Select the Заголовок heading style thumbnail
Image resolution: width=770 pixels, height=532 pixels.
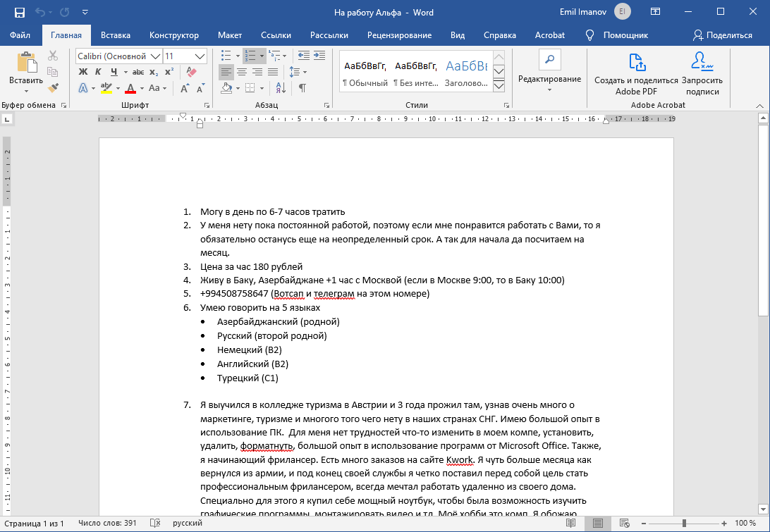[x=466, y=73]
